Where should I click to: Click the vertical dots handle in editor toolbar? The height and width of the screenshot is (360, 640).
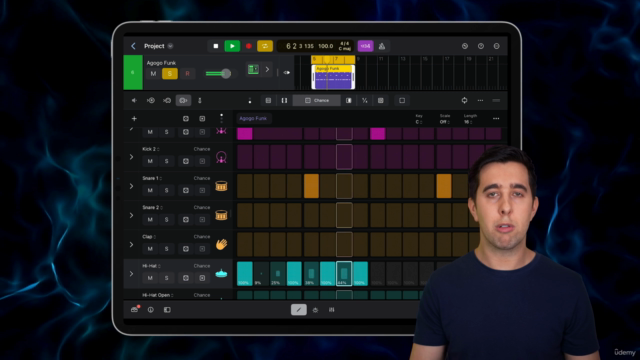[x=250, y=100]
